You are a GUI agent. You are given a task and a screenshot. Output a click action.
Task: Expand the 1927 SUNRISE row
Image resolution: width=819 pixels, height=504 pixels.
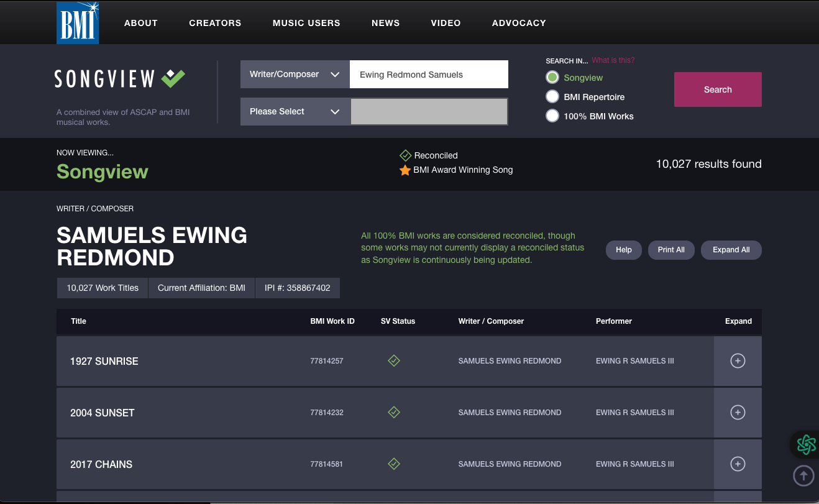point(738,360)
